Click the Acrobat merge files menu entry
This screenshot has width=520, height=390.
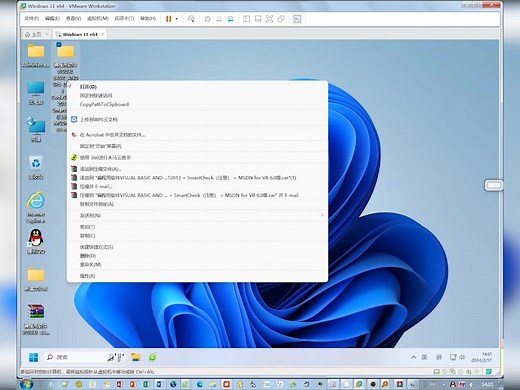(x=197, y=135)
